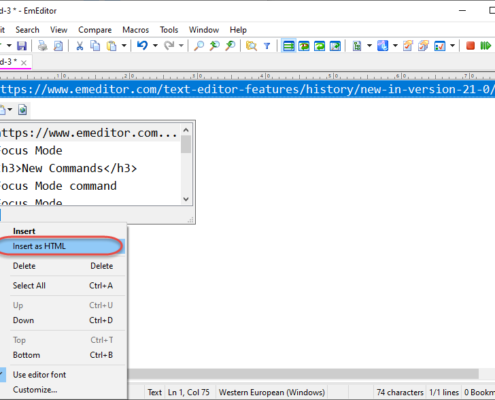495x400 pixels.
Task: Save the document with the floppy disk icon
Action: pyautogui.click(x=22, y=45)
